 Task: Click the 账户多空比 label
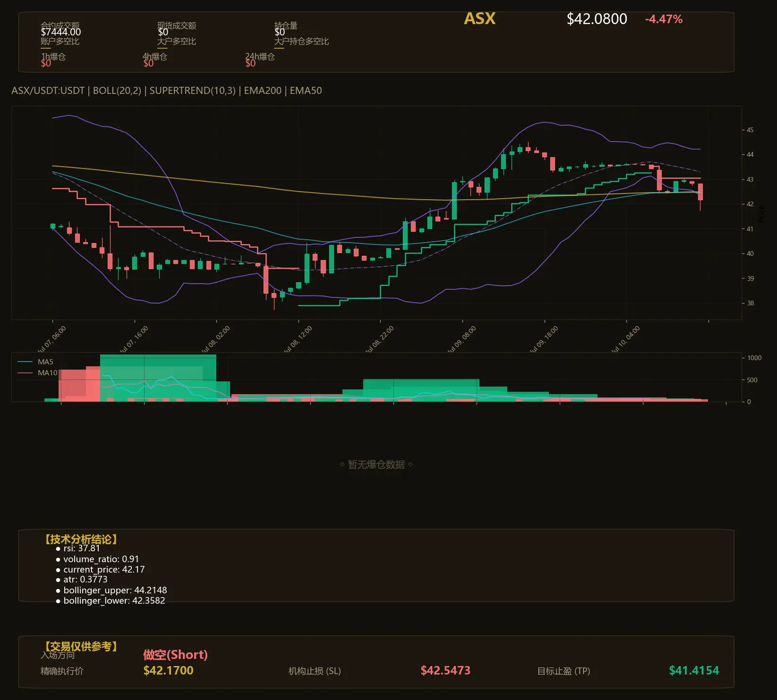[60, 41]
